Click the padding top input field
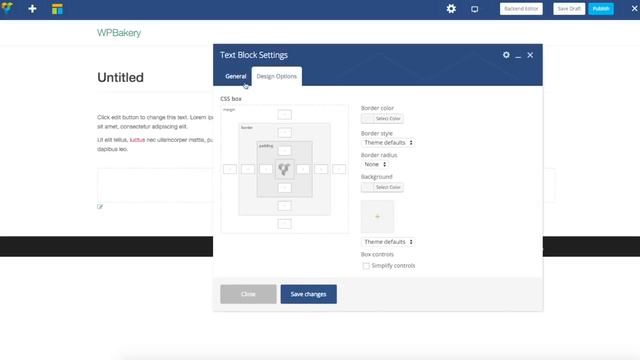The width and height of the screenshot is (640, 360). coord(284,151)
